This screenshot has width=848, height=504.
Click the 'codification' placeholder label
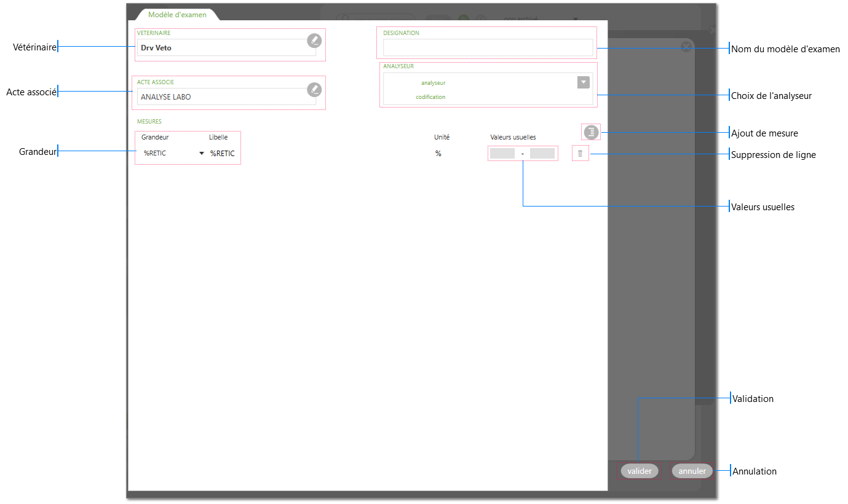click(x=430, y=96)
